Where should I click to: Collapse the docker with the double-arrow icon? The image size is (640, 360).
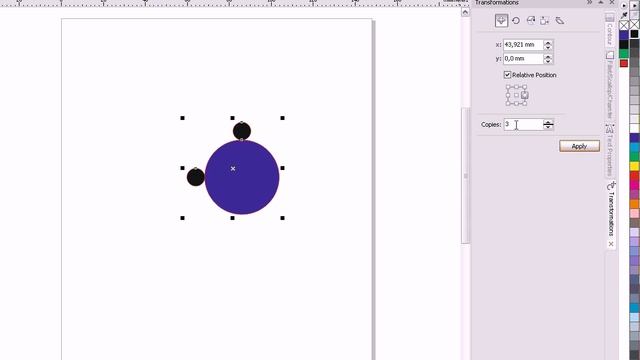[589, 2]
